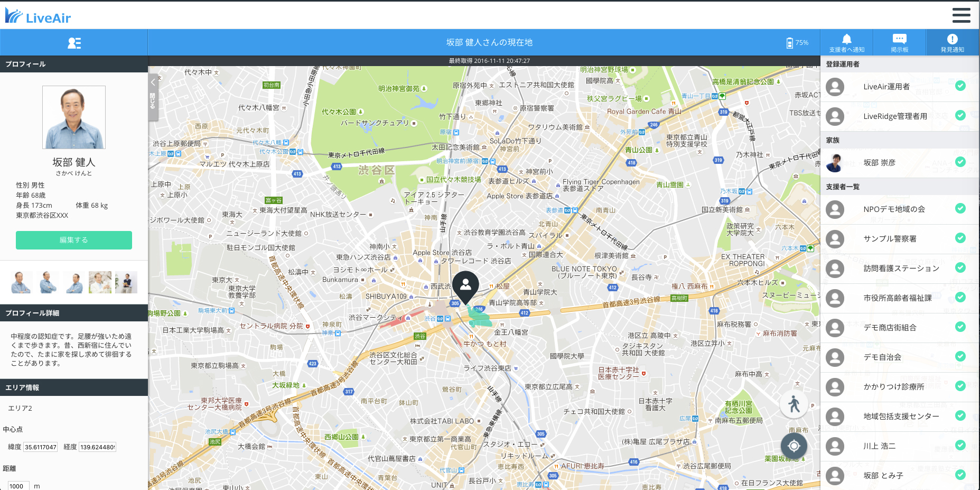This screenshot has width=980, height=490.
Task: Select 地域包括支援センター in supporter list
Action: [x=900, y=417]
